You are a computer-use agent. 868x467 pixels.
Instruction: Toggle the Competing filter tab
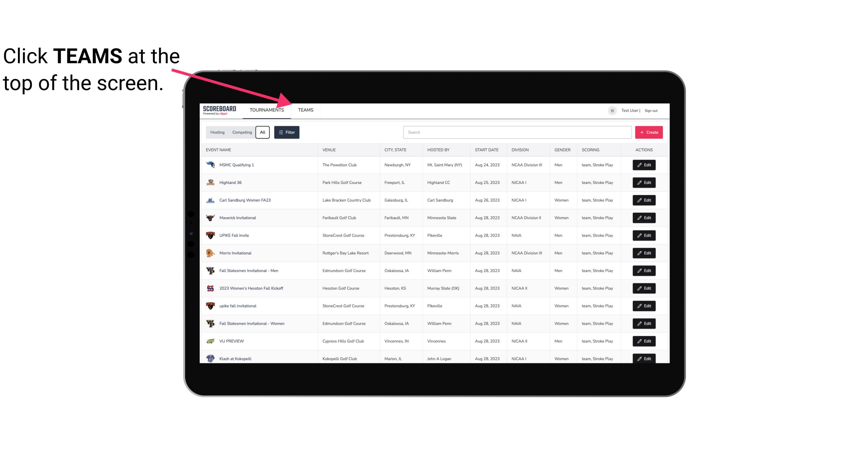[242, 132]
